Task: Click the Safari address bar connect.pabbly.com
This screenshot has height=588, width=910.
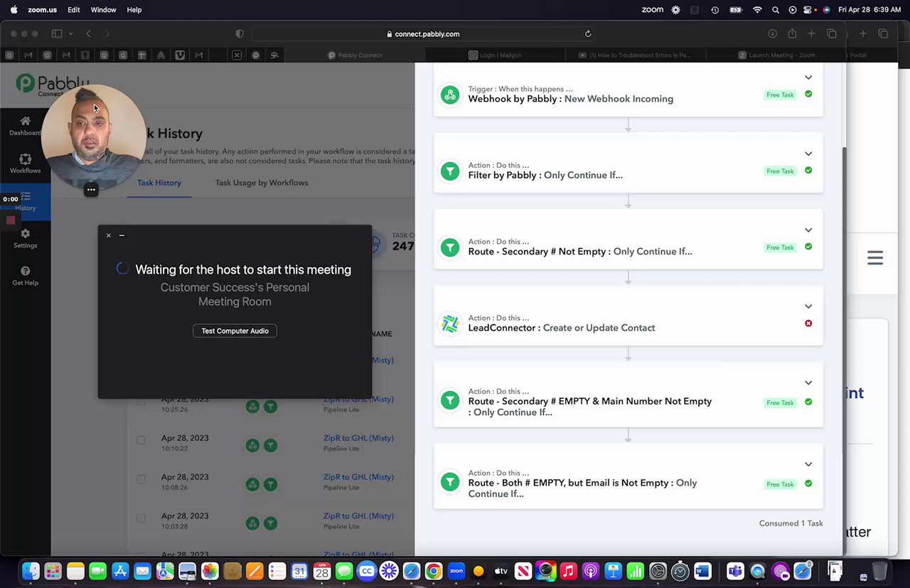Action: (423, 33)
